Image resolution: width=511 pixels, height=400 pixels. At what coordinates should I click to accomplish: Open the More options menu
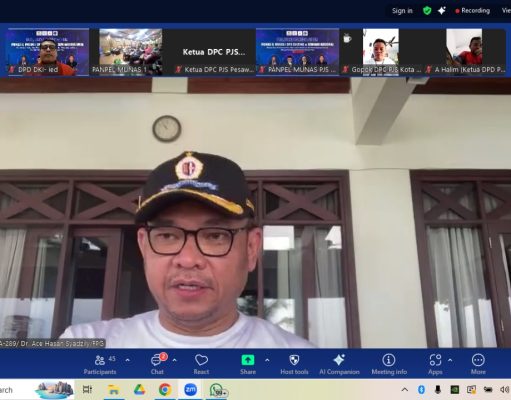click(478, 364)
